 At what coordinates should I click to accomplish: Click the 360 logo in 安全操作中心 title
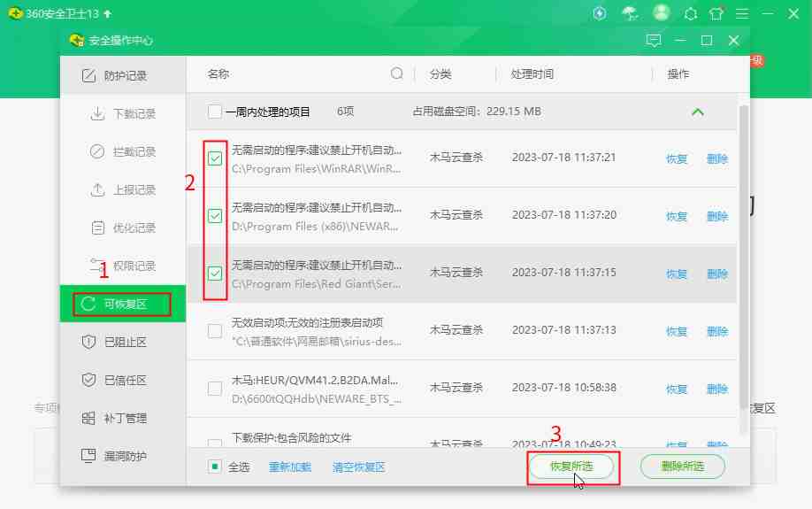77,40
